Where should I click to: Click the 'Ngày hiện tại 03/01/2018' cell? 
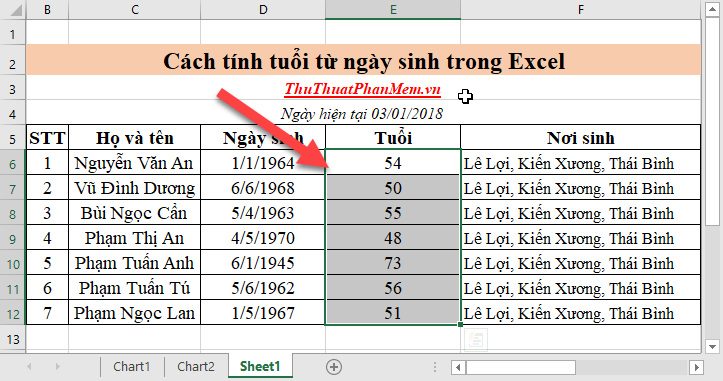(363, 113)
